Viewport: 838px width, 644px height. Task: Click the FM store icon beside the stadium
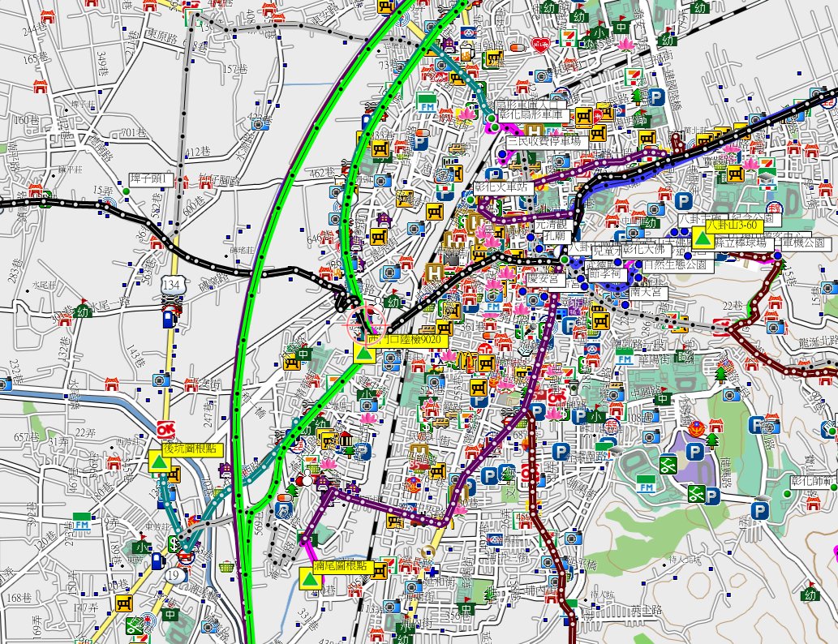coord(647,487)
